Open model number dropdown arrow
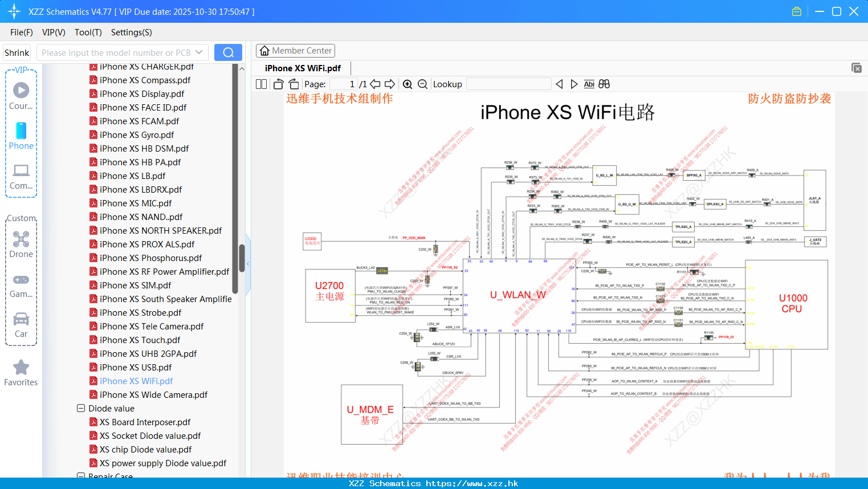The image size is (868, 489). (199, 52)
